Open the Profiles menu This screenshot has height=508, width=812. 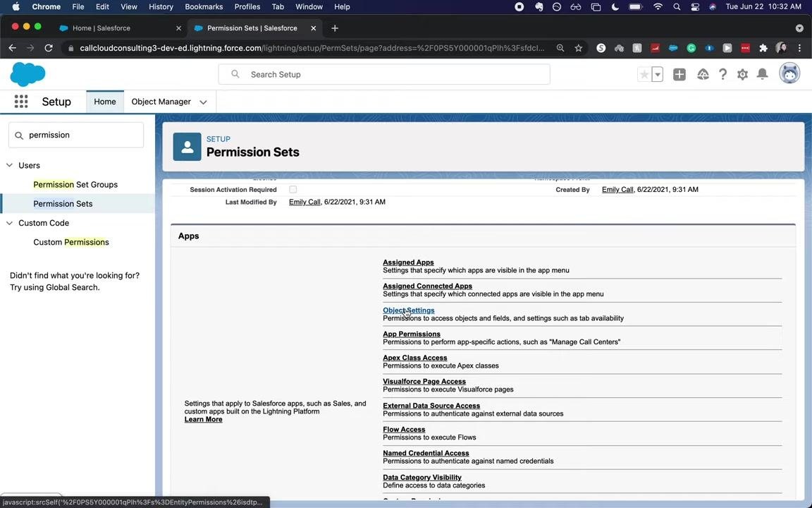coord(247,7)
